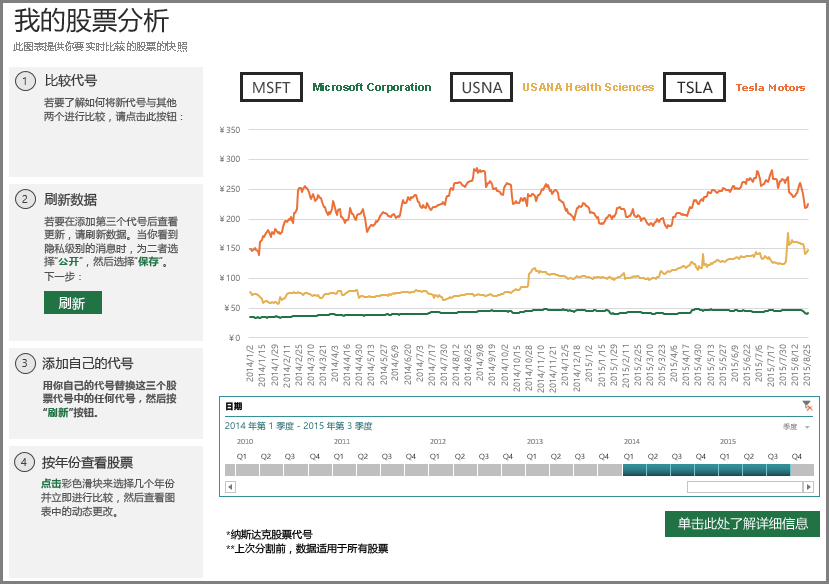The height and width of the screenshot is (584, 829).
Task: Select highlighted 2015 Q1 timeline segment
Action: (x=731, y=470)
